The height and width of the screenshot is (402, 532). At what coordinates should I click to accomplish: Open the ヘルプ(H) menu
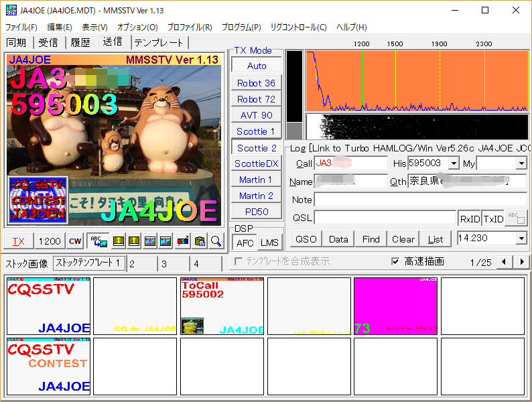(x=352, y=27)
